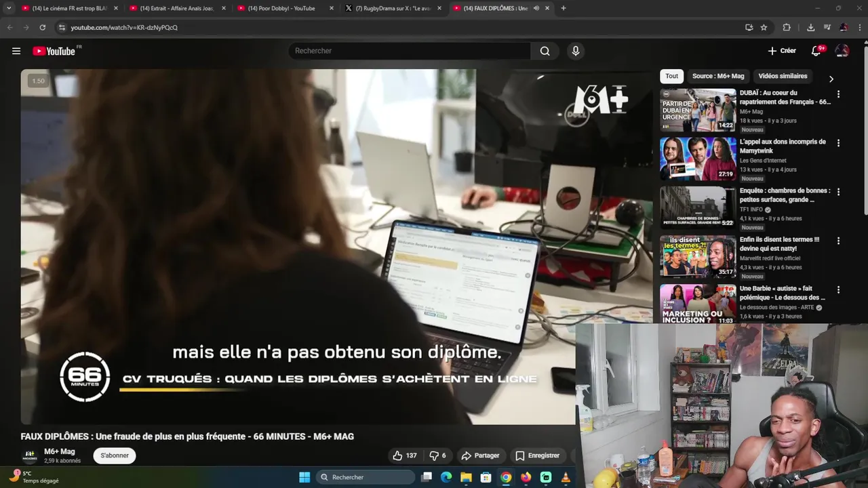Screen dimensions: 868x488
Task: Switch to 'Le cinéma FR est trop BLA' tab
Action: click(69, 8)
